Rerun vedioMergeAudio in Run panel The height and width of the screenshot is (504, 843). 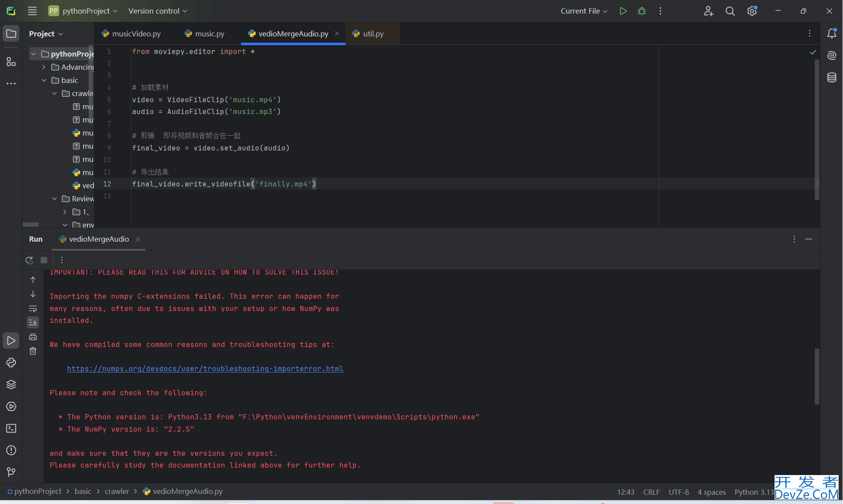[x=29, y=260]
